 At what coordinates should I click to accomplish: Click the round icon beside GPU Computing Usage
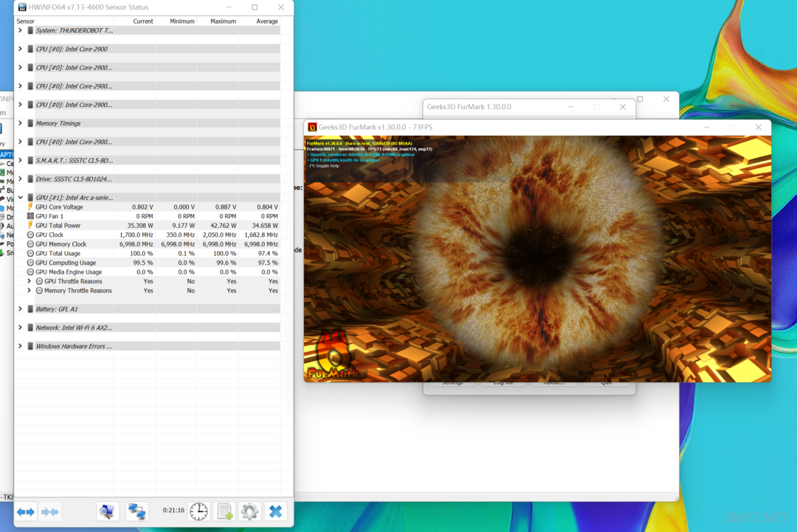[x=30, y=263]
